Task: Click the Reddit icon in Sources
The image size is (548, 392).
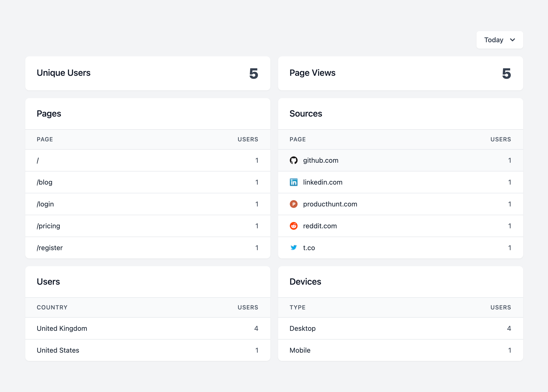Action: [294, 226]
